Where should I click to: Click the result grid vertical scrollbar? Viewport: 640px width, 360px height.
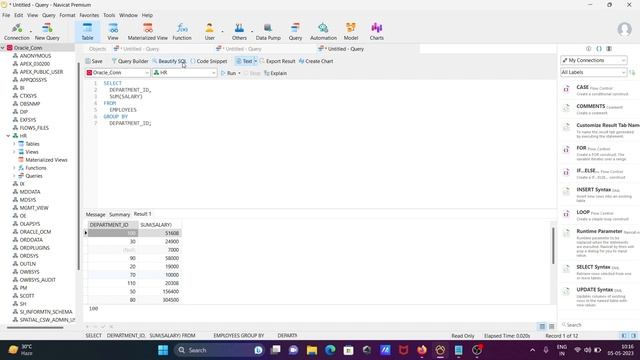pos(553,245)
